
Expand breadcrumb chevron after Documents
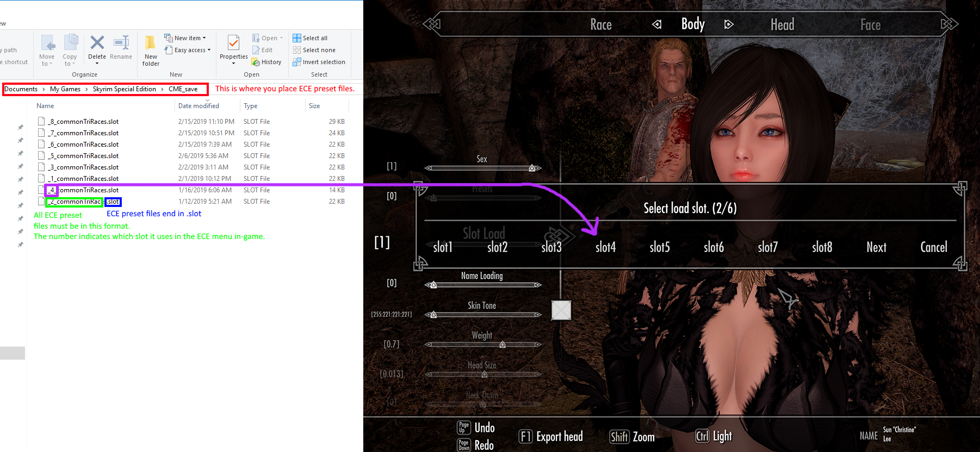pyautogui.click(x=44, y=89)
